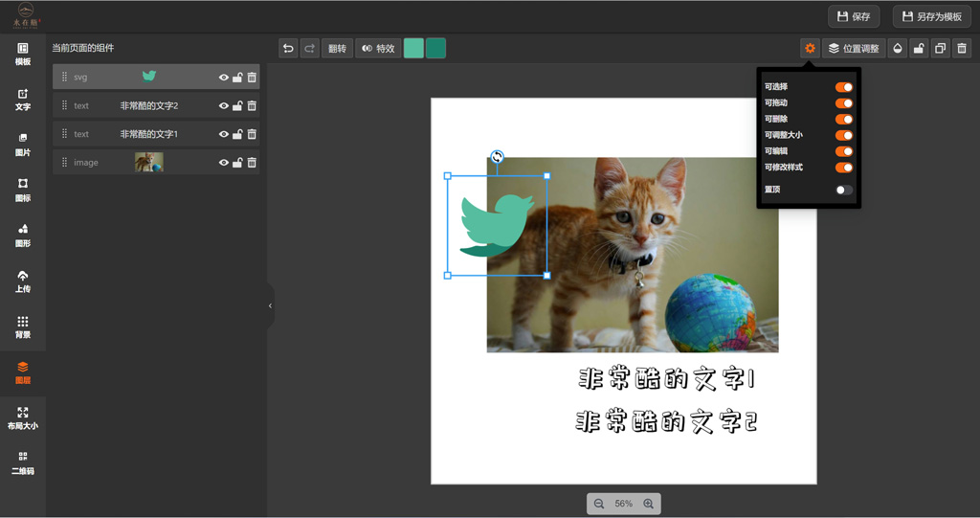Delete the image layer
The image size is (980, 518).
[252, 163]
